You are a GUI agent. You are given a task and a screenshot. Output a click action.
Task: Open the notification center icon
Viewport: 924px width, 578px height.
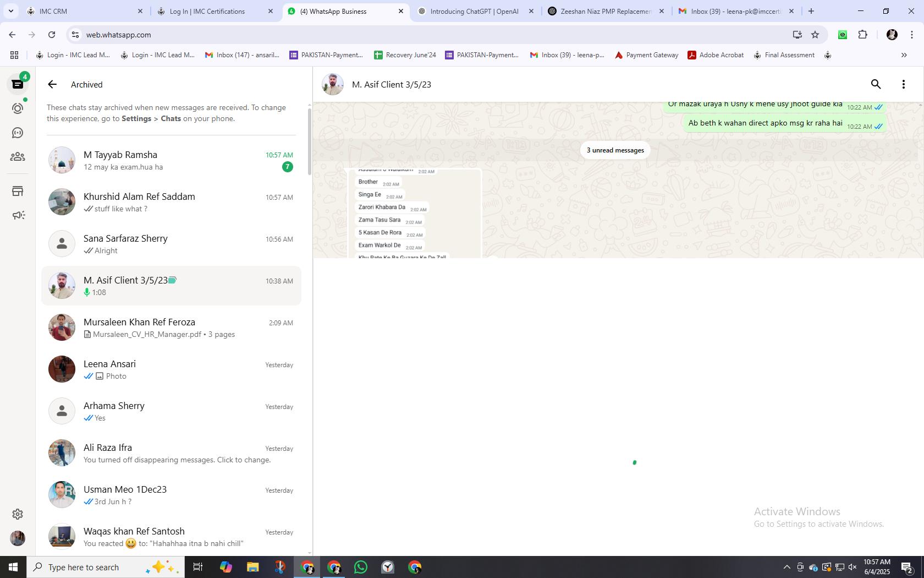point(908,567)
